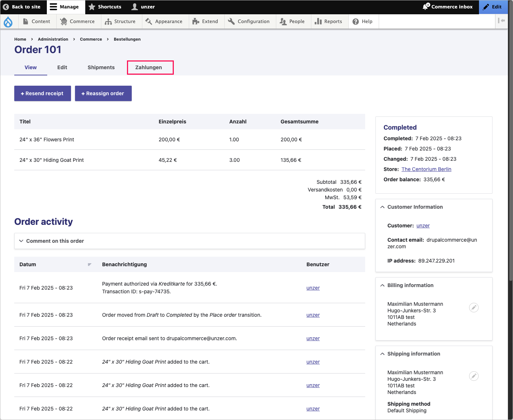Viewport: 513px width, 420px height.
Task: Collapse the Billing information panel
Action: point(410,285)
